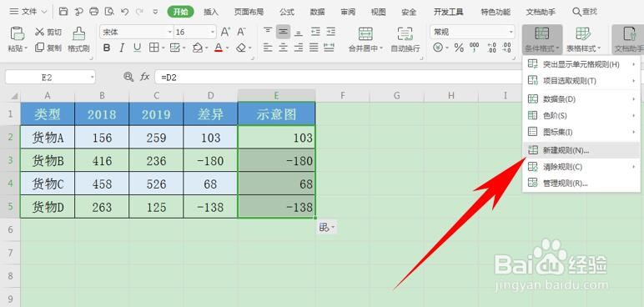Open the Name Box dropdown showing E2
The height and width of the screenshot is (307, 644).
pyautogui.click(x=92, y=77)
